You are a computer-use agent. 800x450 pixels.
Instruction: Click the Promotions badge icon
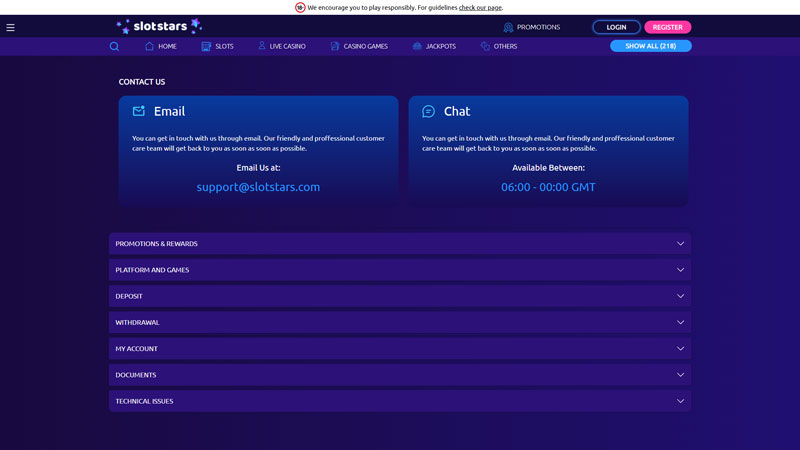[508, 27]
